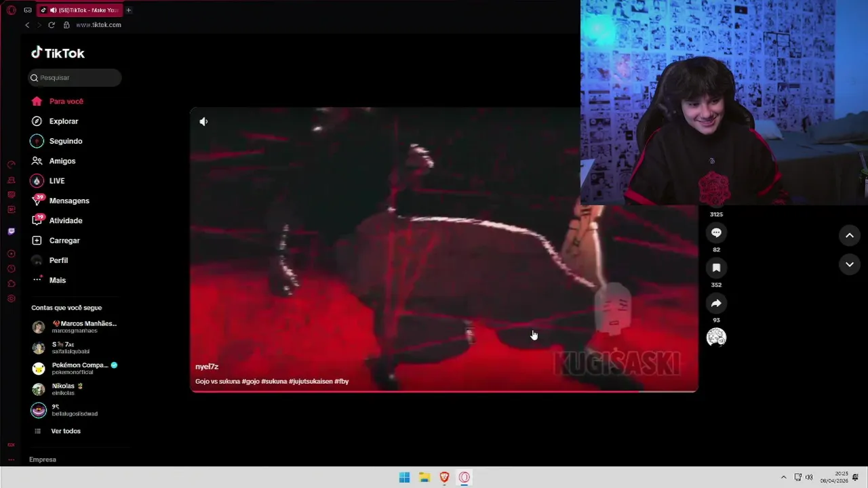
Task: Go back in browser history
Action: [x=27, y=25]
